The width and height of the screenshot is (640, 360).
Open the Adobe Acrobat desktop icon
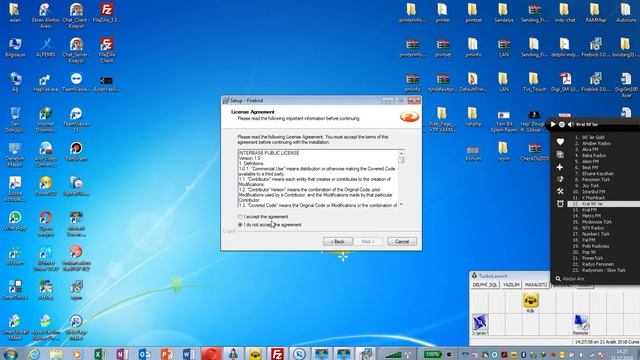[x=15, y=189]
